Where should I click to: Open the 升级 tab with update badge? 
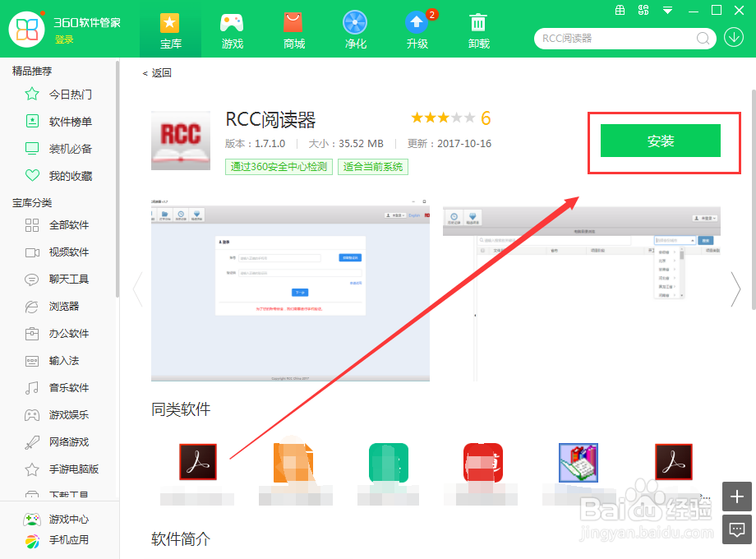click(417, 30)
